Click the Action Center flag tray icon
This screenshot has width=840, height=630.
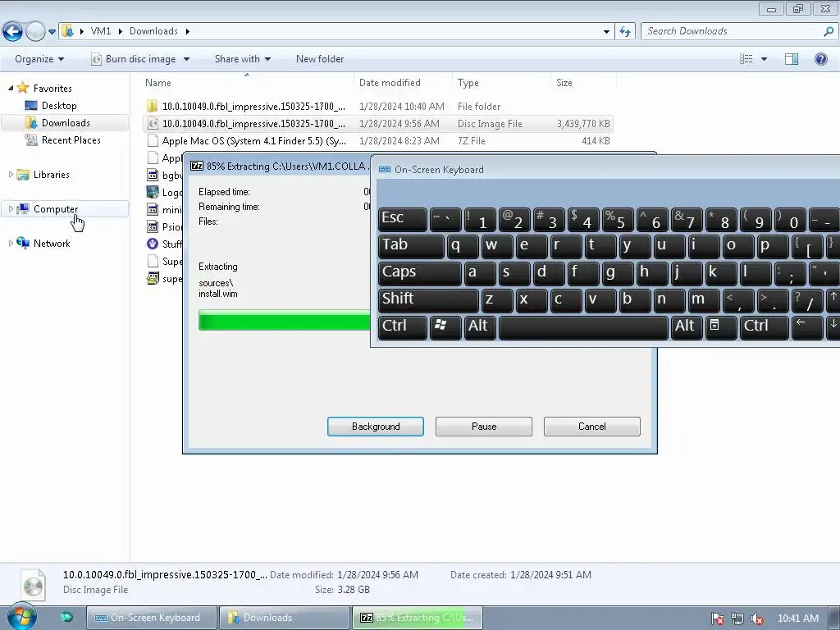coord(718,619)
